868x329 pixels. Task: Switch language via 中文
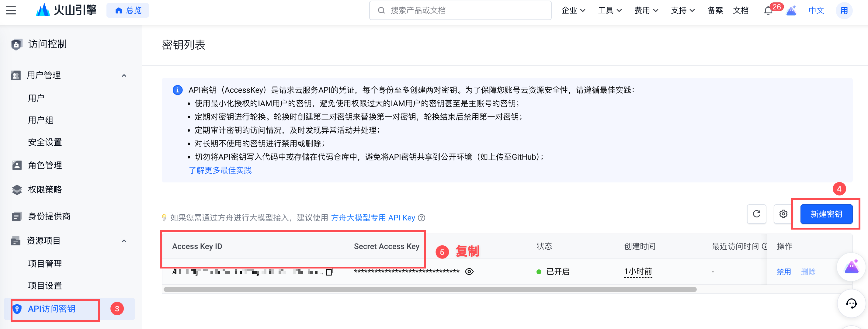click(816, 10)
